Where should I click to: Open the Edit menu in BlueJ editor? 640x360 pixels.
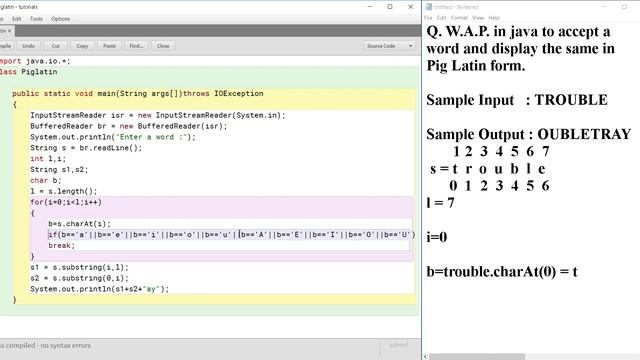17,19
